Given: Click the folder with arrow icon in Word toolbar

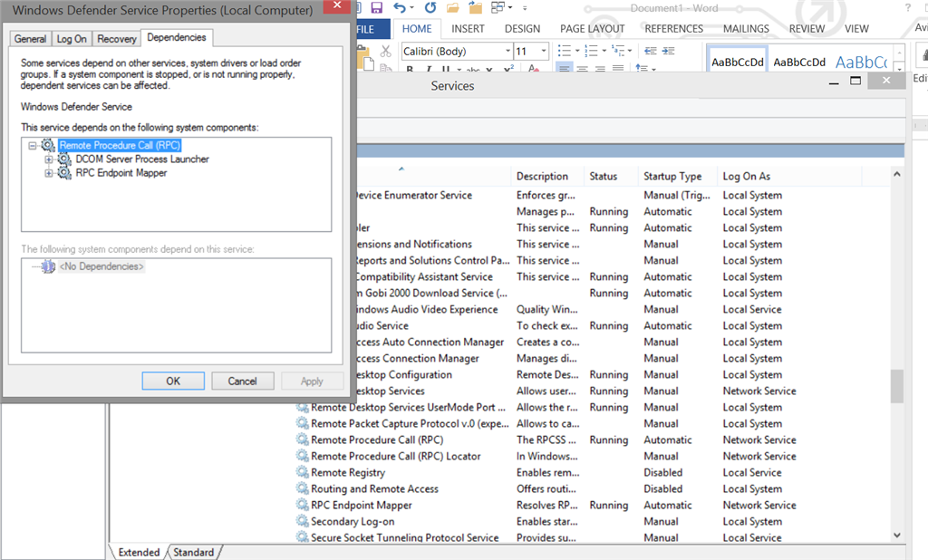Looking at the screenshot, I should (x=475, y=7).
